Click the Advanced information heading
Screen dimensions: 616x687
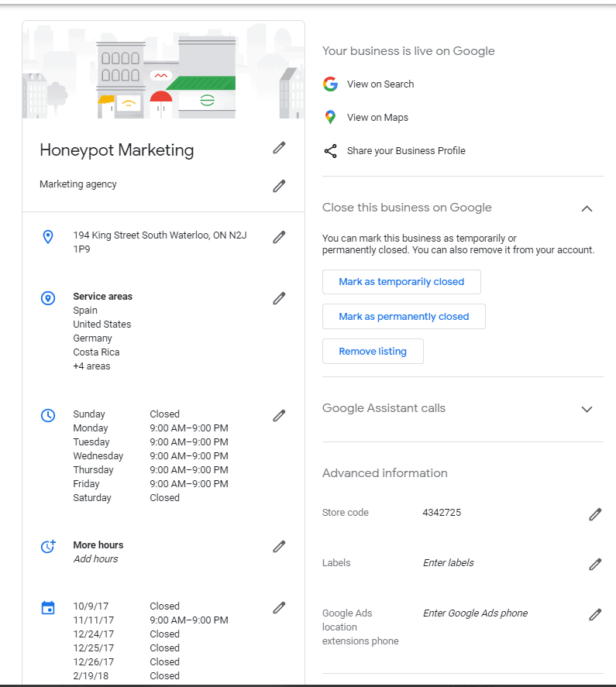point(385,473)
